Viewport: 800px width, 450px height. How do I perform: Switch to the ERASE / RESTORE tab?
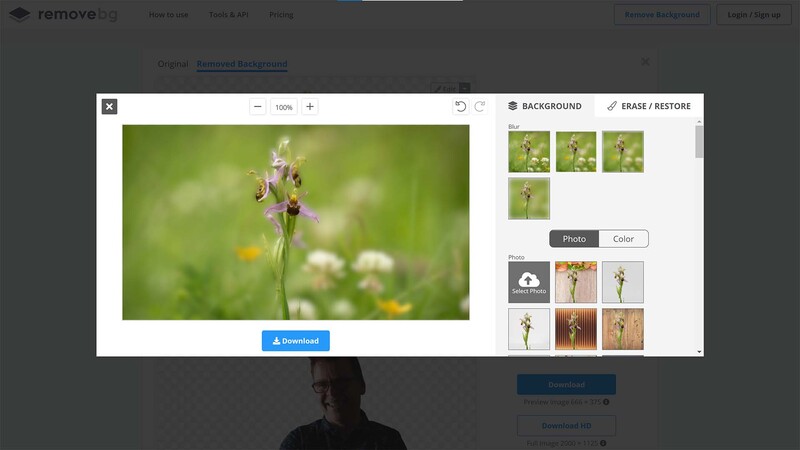(649, 106)
